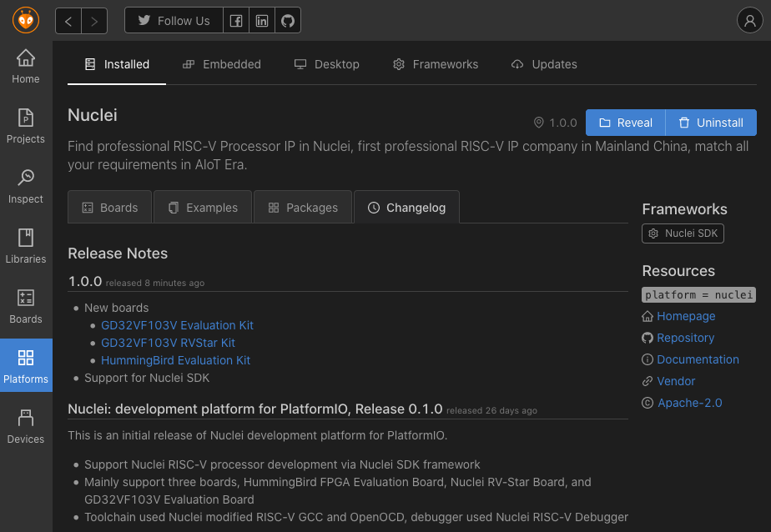The image size is (771, 532).
Task: Click the 'released 8 minutes ago' text
Action: click(155, 283)
